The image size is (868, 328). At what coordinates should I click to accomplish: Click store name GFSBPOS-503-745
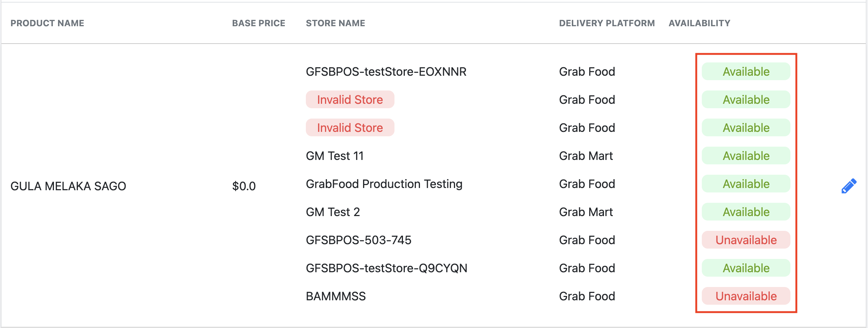pos(358,240)
